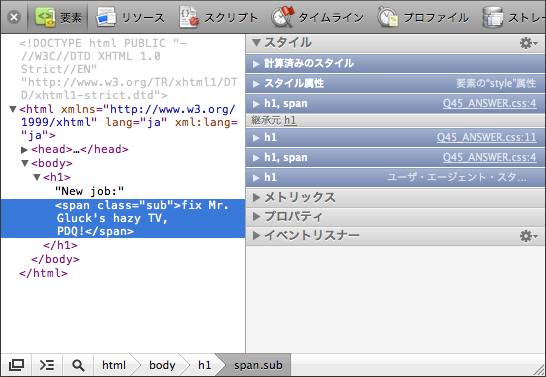Expand the head element node
Image resolution: width=546 pixels, height=377 pixels.
[24, 150]
